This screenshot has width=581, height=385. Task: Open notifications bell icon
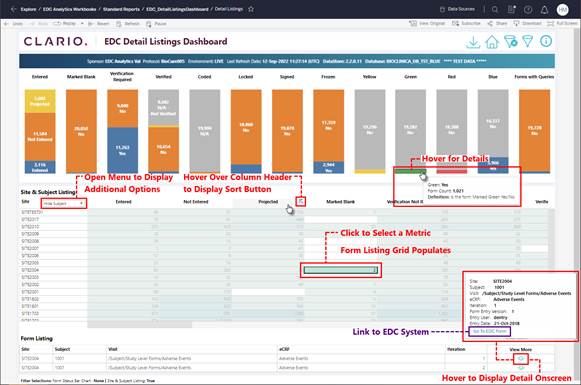[544, 10]
